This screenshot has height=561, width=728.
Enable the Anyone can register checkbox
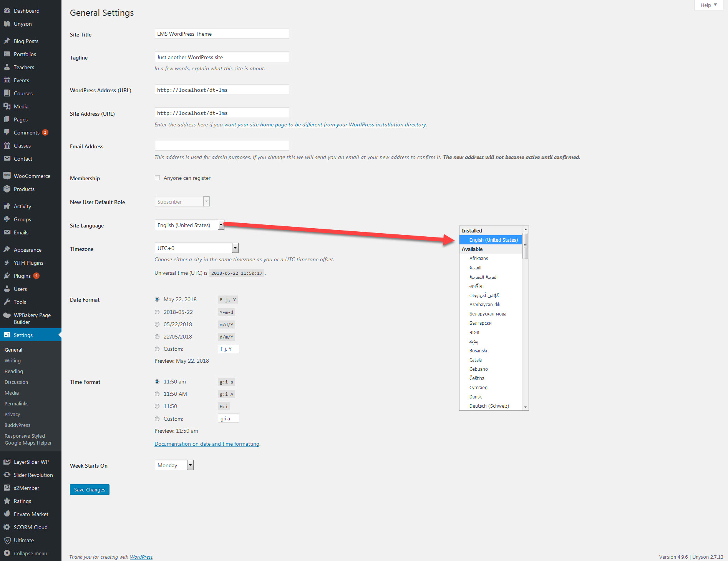157,178
